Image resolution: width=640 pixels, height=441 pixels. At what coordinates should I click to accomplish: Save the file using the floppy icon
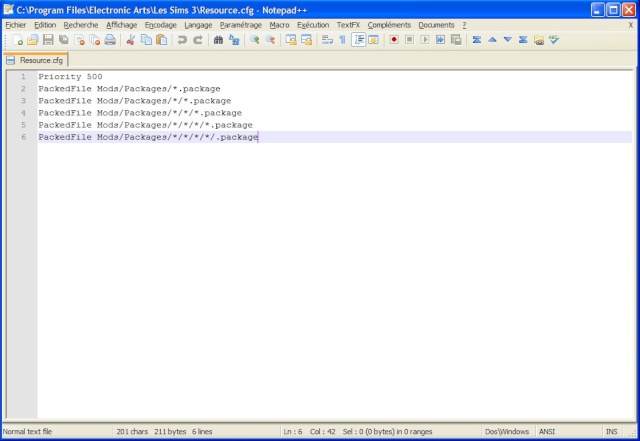48,40
